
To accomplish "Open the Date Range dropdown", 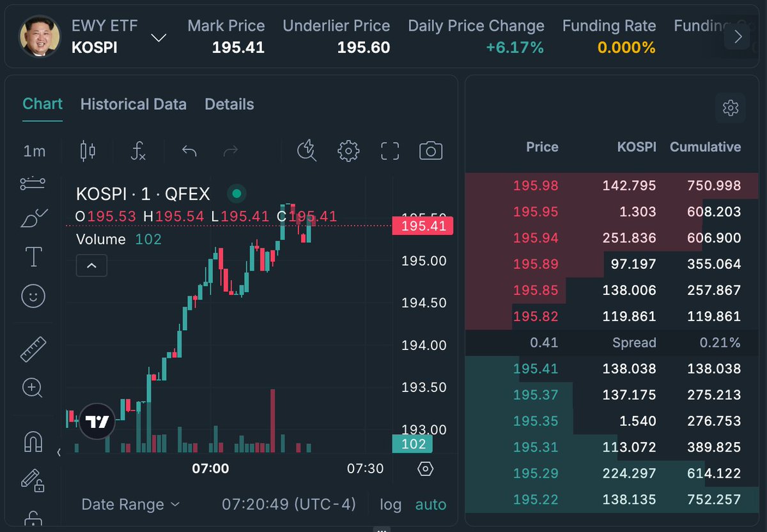I will pyautogui.click(x=131, y=505).
